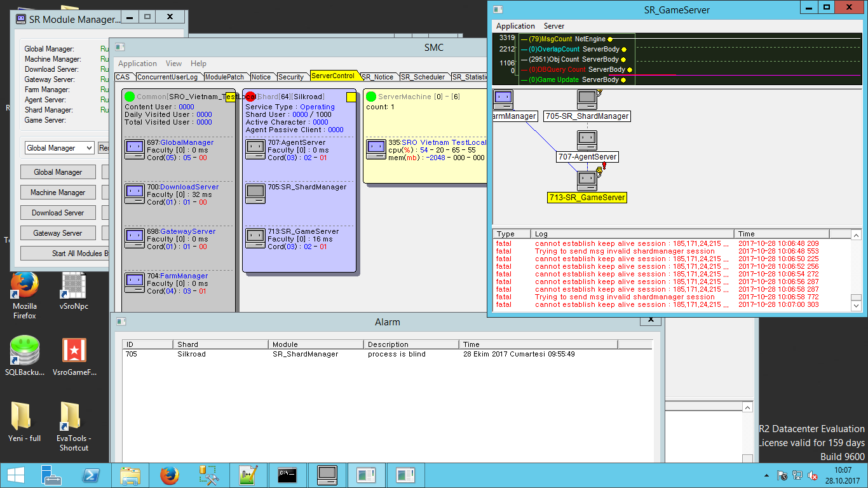Open the Yeni - full folder
The image size is (868, 488).
coord(25,422)
